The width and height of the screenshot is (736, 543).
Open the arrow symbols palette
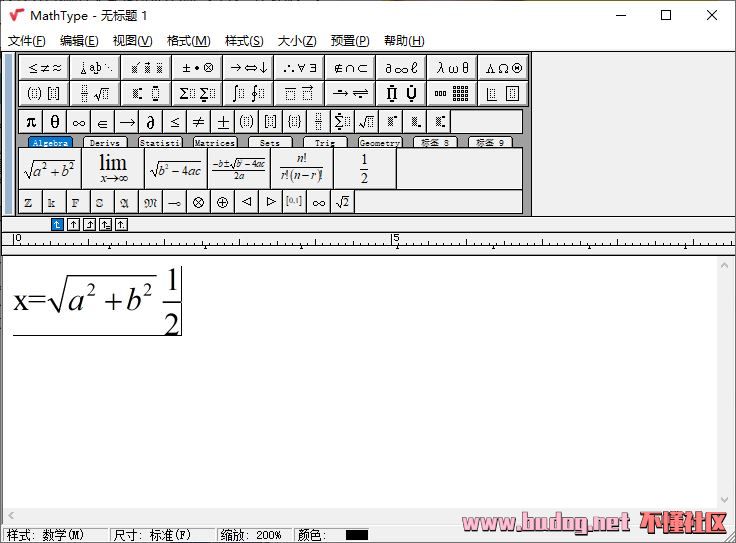pos(247,68)
